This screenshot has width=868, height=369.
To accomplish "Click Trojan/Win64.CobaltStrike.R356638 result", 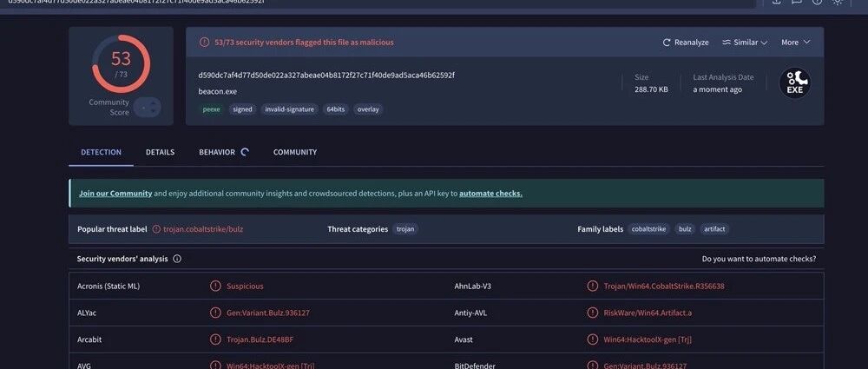I will (664, 286).
